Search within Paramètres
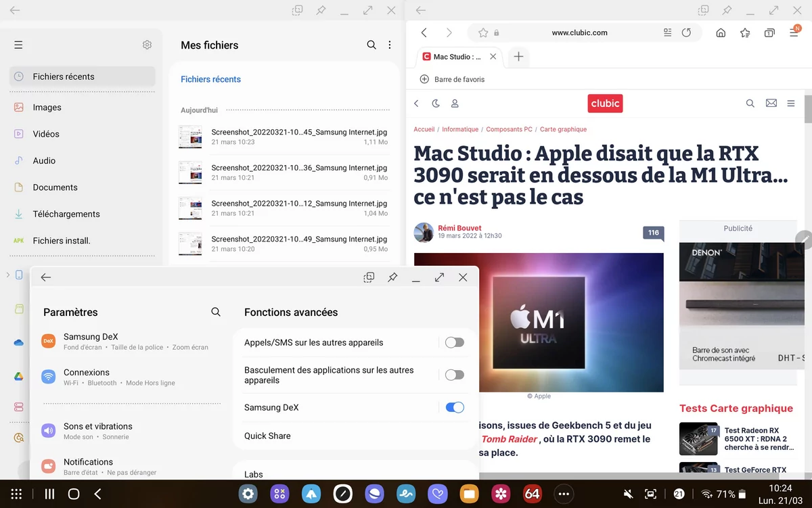The image size is (812, 508). (x=216, y=312)
